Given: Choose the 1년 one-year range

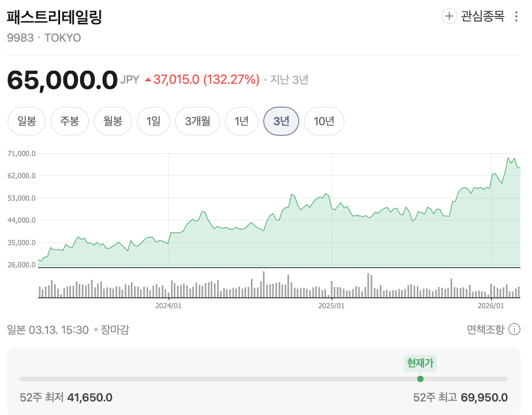Looking at the screenshot, I should coord(241,121).
